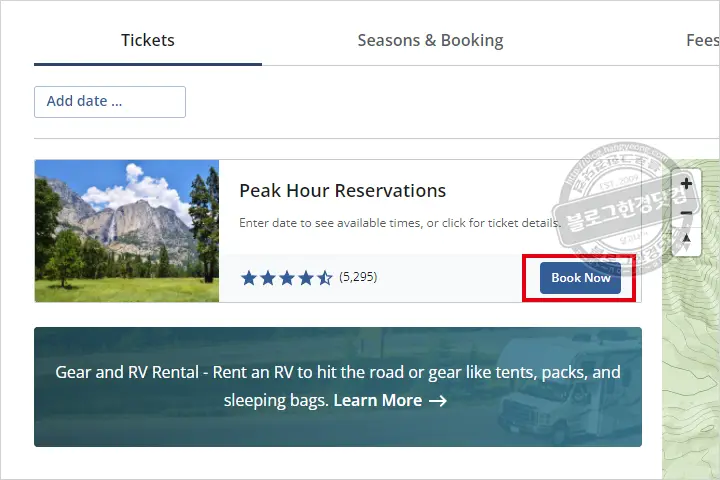Open the Seasons & Booking tab
The image size is (720, 480).
tap(430, 41)
